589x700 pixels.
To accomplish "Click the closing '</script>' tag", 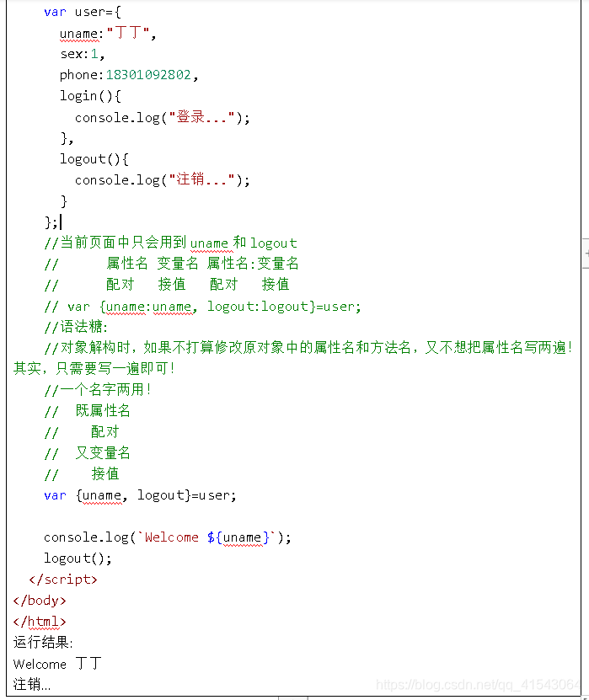I will (x=63, y=580).
